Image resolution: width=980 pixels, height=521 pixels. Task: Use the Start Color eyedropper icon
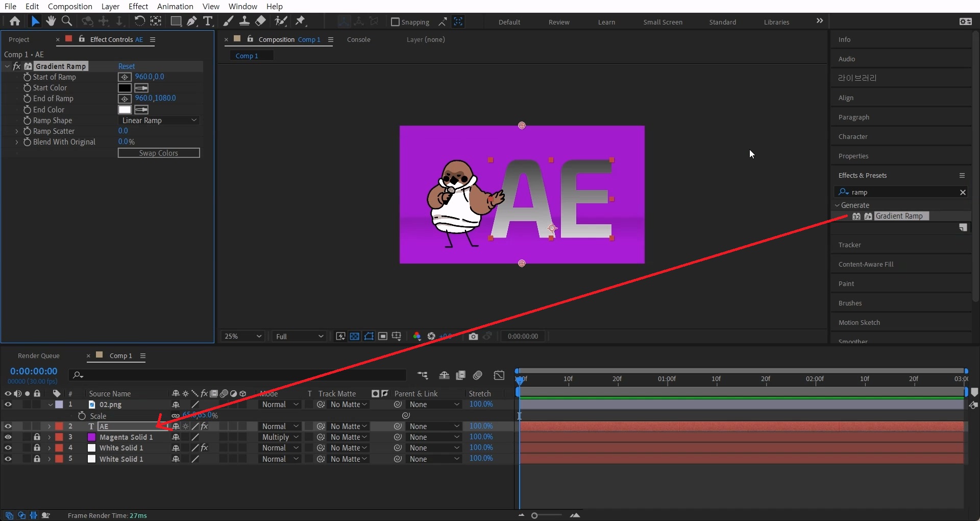[141, 88]
